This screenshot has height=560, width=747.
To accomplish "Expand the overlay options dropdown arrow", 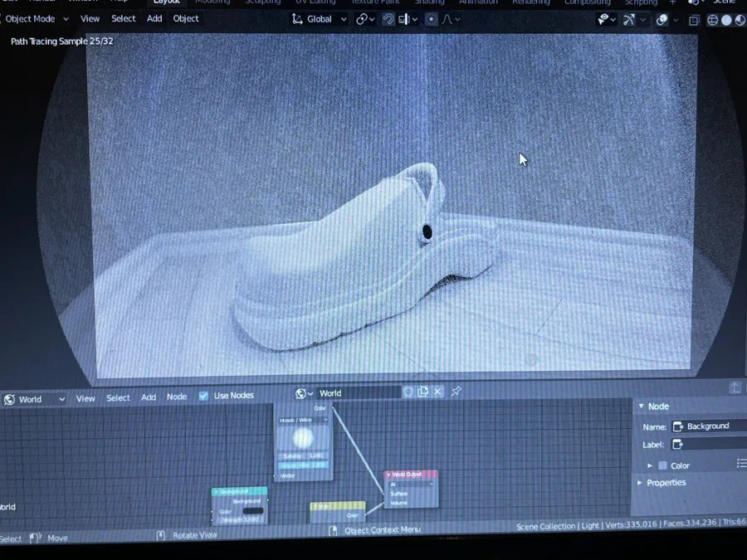I will (675, 20).
